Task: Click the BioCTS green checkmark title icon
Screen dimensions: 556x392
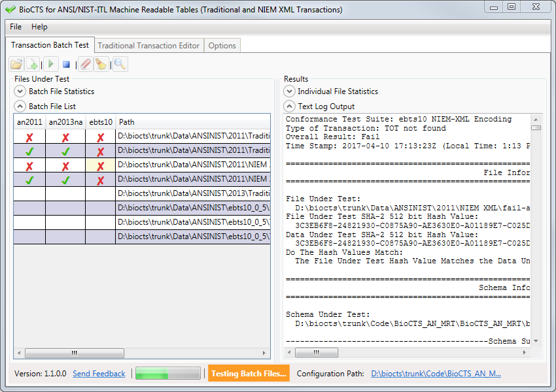Action: click(10, 10)
